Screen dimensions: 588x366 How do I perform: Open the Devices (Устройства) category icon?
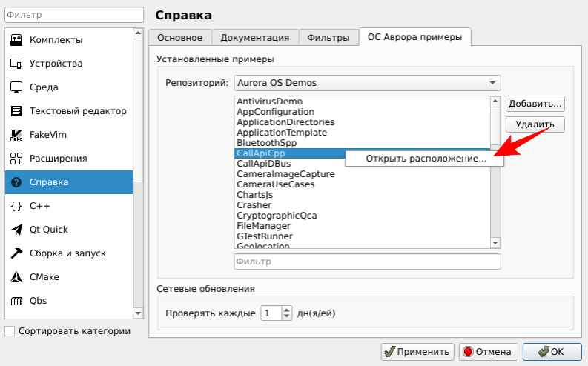click(16, 64)
